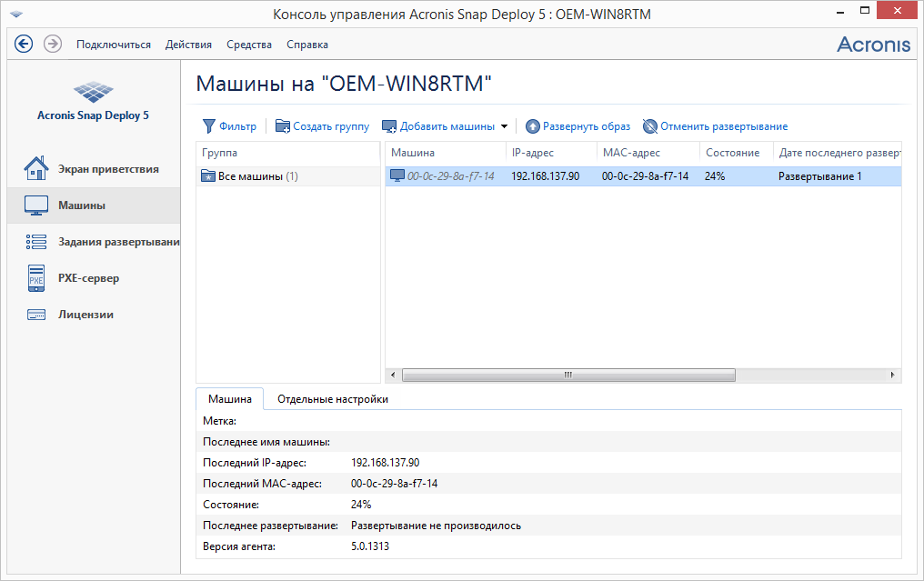
Task: Click the Acronis brand logo at top right
Action: point(873,45)
